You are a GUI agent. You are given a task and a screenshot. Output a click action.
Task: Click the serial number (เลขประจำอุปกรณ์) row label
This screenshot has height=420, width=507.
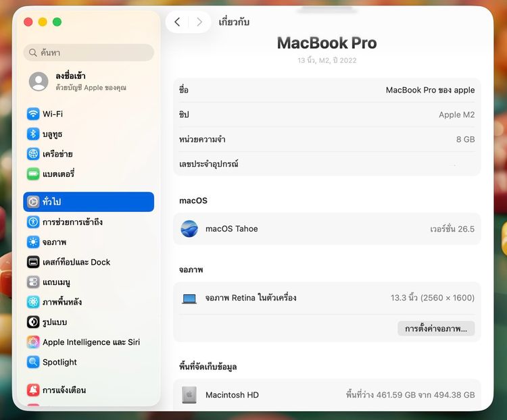click(x=209, y=164)
